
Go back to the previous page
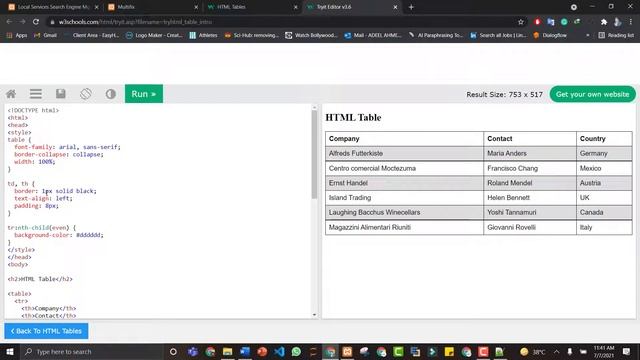point(9,22)
